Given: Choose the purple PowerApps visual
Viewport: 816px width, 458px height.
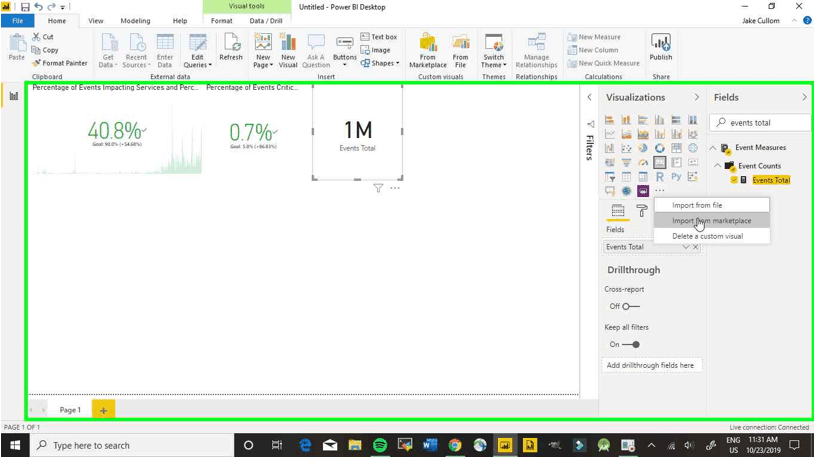Looking at the screenshot, I should point(643,191).
